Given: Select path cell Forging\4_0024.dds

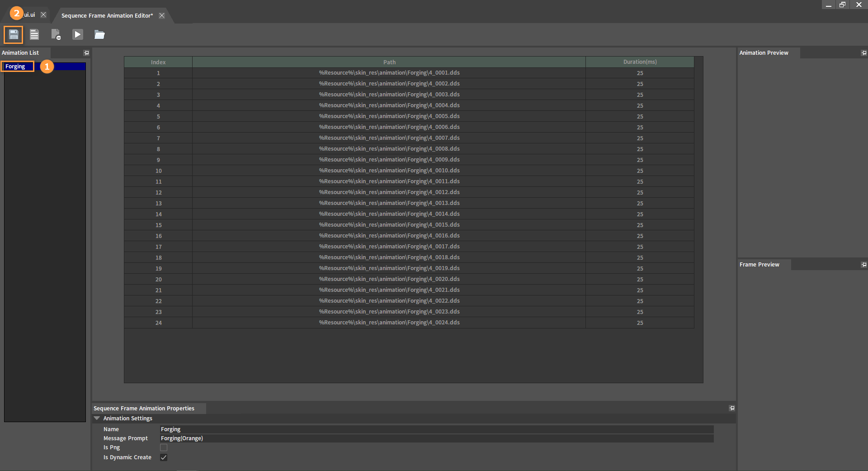Looking at the screenshot, I should point(389,323).
